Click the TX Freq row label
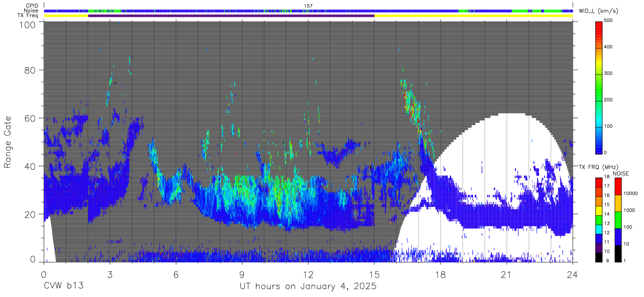Image resolution: width=644 pixels, height=297 pixels. click(x=28, y=16)
